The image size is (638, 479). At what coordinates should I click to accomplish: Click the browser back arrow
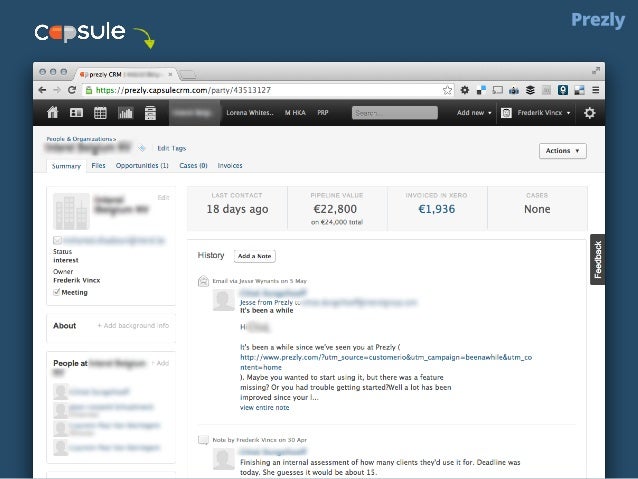pos(42,90)
